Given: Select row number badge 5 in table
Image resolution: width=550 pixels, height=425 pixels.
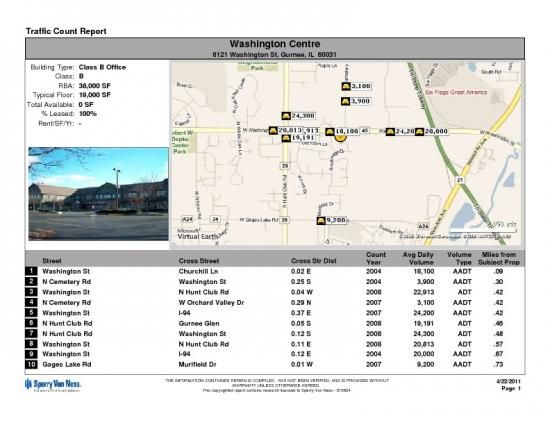Looking at the screenshot, I should pos(31,312).
